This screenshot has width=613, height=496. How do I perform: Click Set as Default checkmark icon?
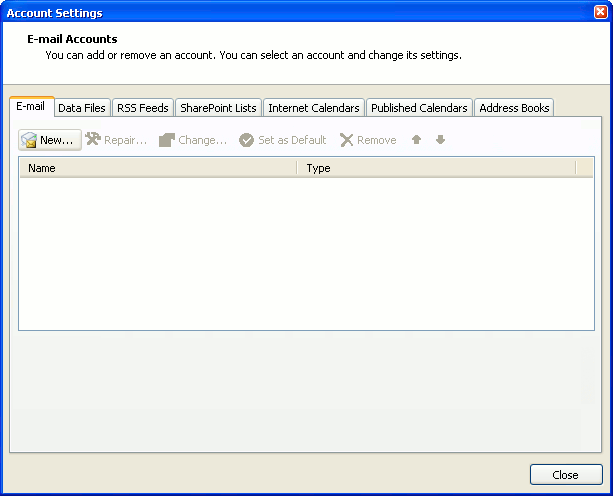point(246,140)
